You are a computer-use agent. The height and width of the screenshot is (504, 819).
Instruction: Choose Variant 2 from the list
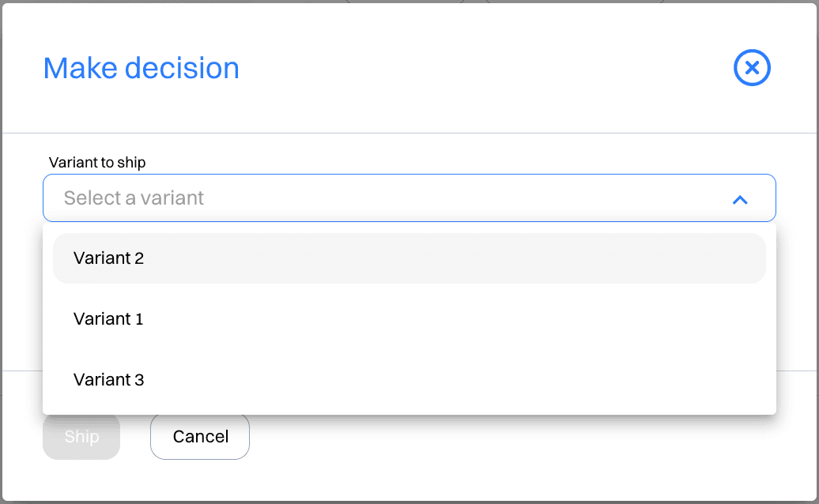409,258
